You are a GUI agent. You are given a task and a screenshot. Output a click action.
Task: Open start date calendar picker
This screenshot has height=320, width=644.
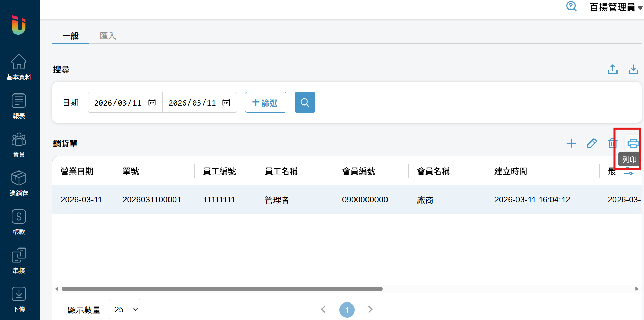152,102
